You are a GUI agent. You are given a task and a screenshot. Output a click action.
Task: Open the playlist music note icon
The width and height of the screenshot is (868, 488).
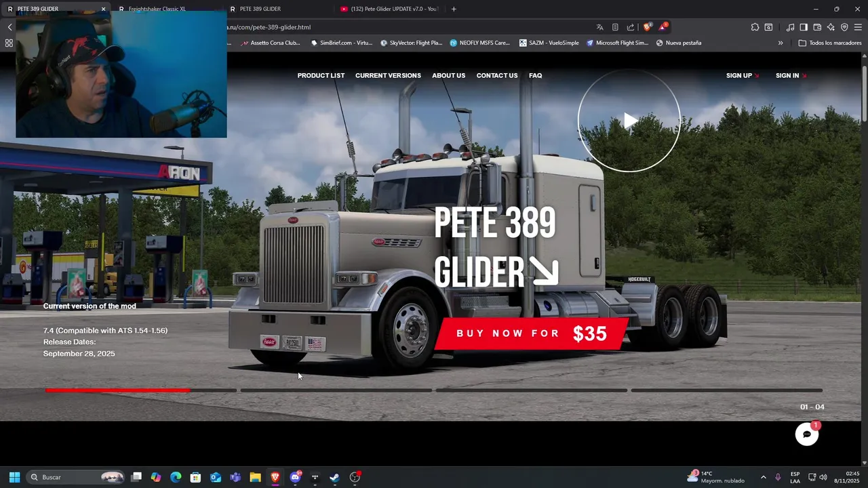click(x=790, y=27)
